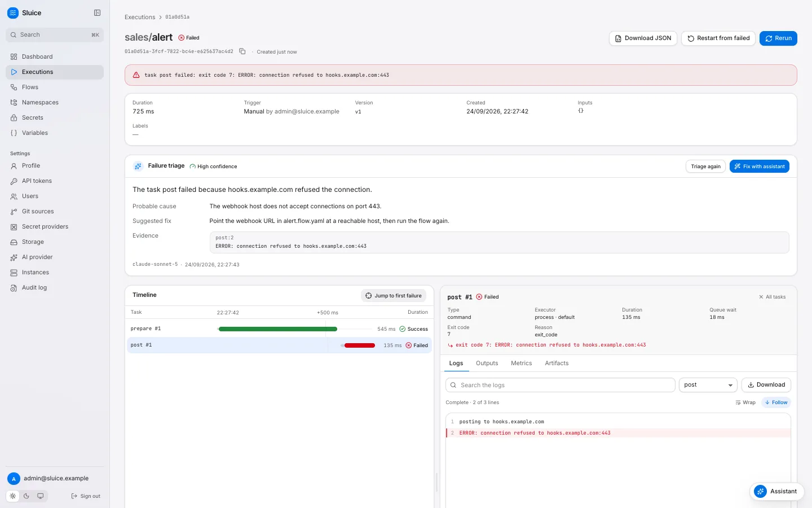Click Fix with assistant button
This screenshot has height=508, width=812.
(x=759, y=166)
